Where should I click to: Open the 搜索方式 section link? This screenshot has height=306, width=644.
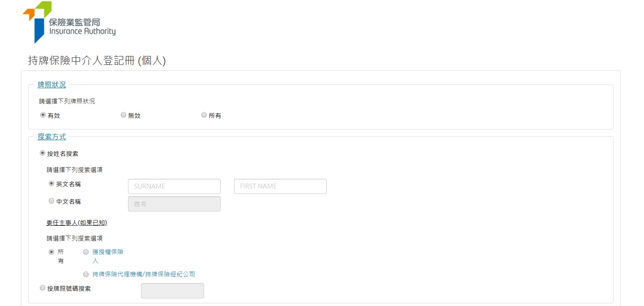[x=51, y=137]
